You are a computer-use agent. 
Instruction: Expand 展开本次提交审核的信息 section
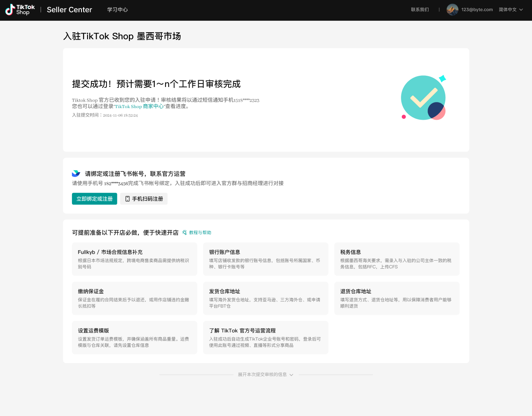click(266, 375)
